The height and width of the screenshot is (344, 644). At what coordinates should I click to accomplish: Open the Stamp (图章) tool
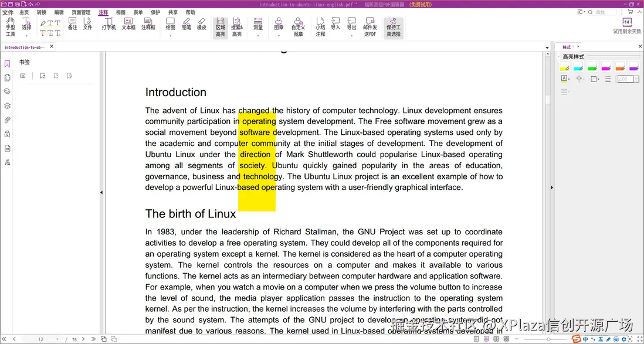[279, 24]
